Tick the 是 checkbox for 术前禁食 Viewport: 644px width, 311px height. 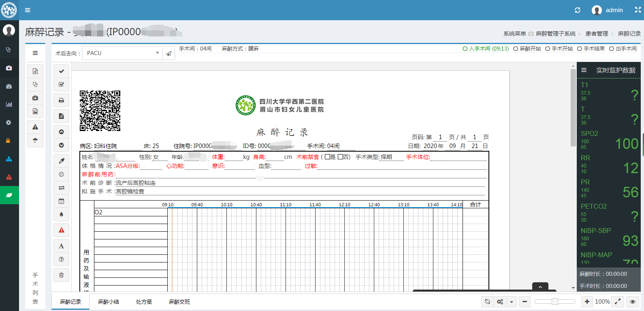pos(327,157)
